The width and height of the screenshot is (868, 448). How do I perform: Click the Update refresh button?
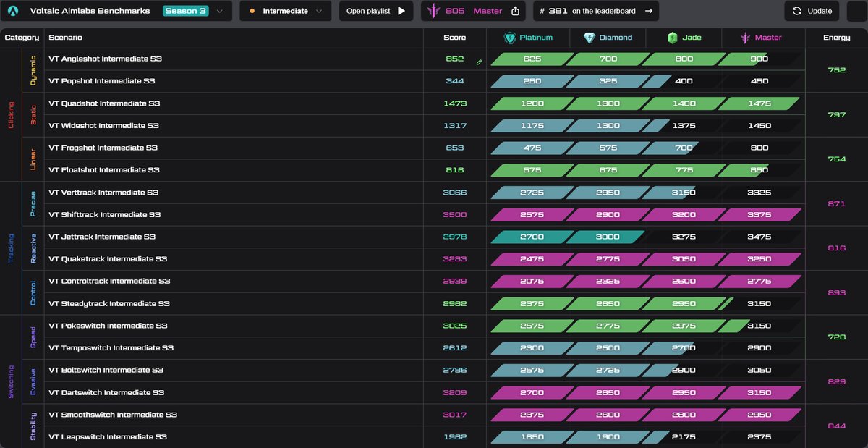[x=812, y=11]
